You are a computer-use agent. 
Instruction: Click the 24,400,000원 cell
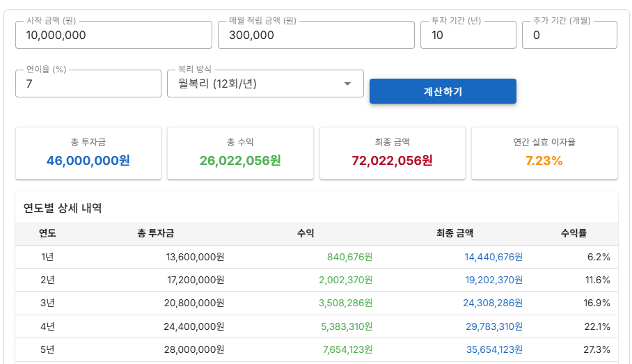pos(194,326)
